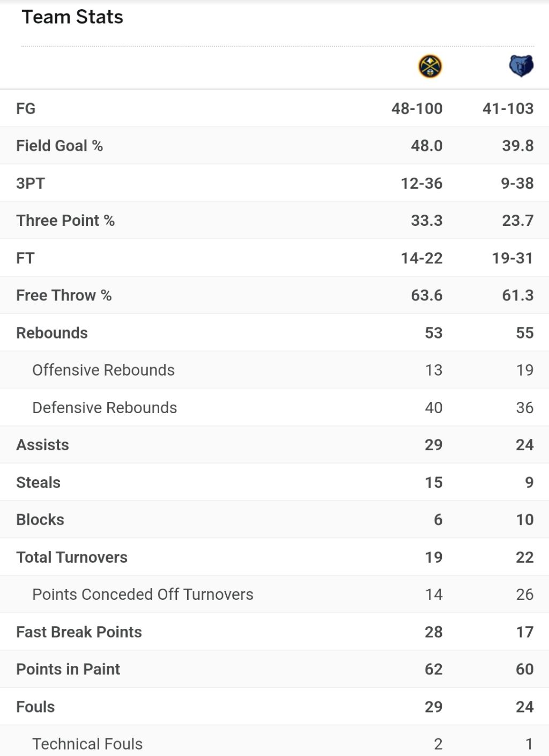The image size is (549, 756).
Task: Select the Field Goal % row
Action: coord(274,145)
